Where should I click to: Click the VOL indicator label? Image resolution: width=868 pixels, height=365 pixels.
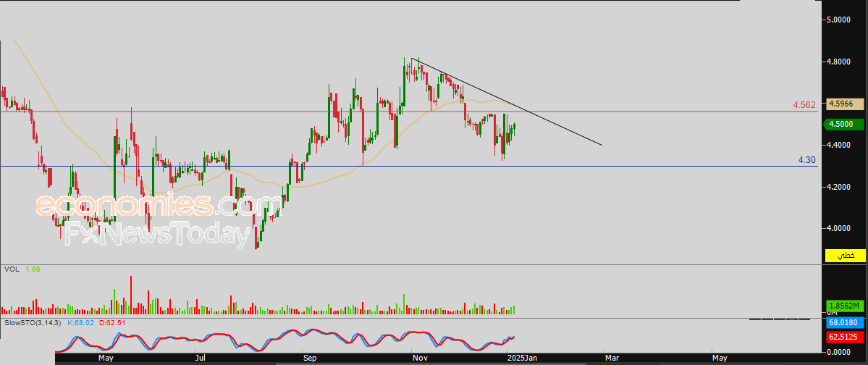click(12, 269)
